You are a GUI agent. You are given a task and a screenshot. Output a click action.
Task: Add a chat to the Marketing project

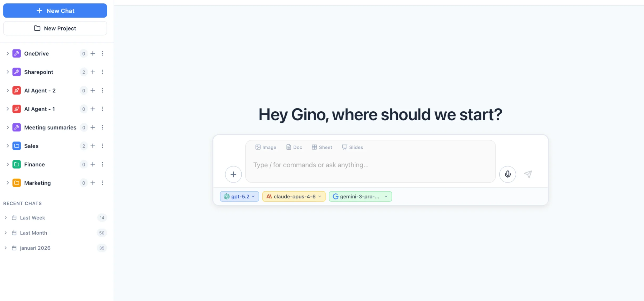(93, 183)
